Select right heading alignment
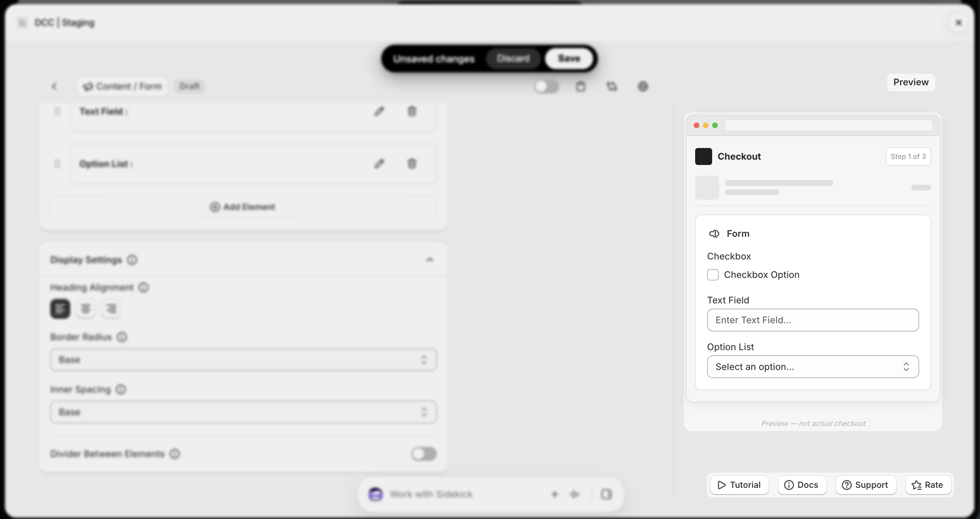The width and height of the screenshot is (980, 519). (x=111, y=308)
